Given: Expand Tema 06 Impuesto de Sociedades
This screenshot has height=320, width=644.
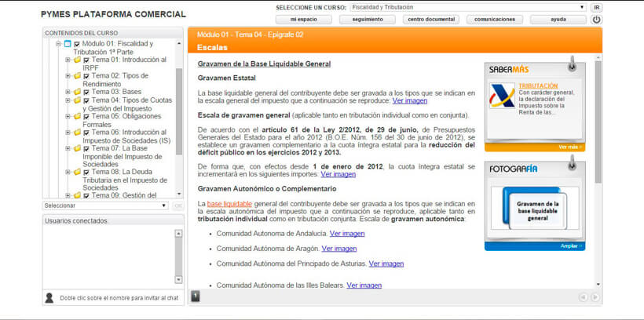Looking at the screenshot, I should point(68,132).
